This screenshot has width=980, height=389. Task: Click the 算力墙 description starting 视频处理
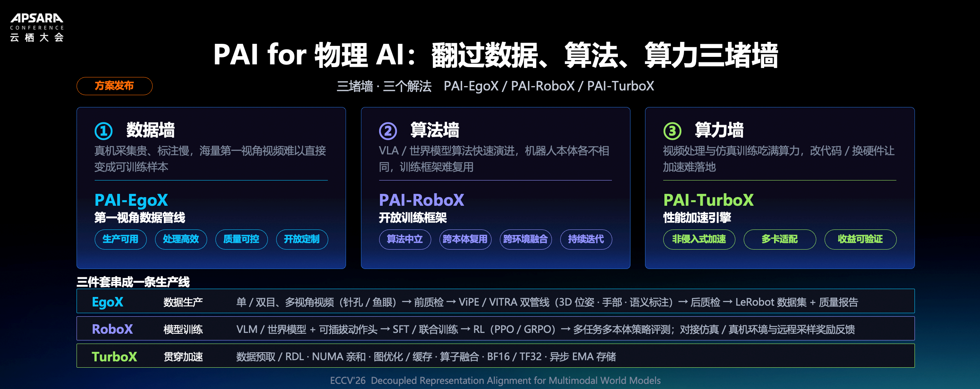(779, 159)
